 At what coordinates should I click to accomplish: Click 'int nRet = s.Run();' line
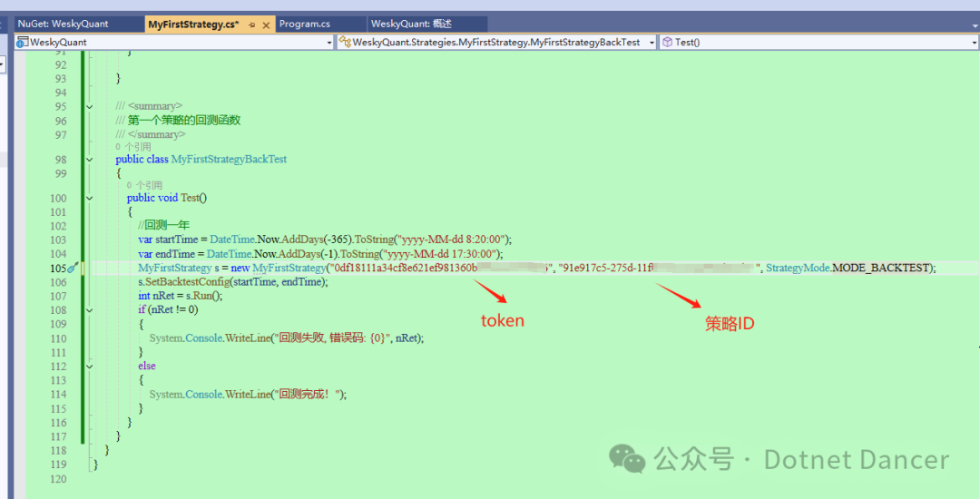coord(180,296)
